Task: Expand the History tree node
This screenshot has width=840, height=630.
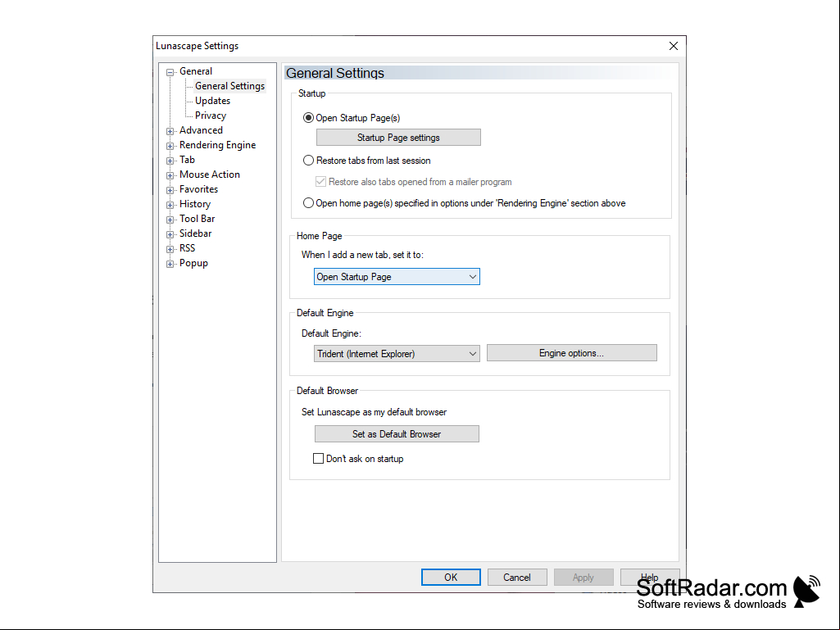Action: point(170,205)
